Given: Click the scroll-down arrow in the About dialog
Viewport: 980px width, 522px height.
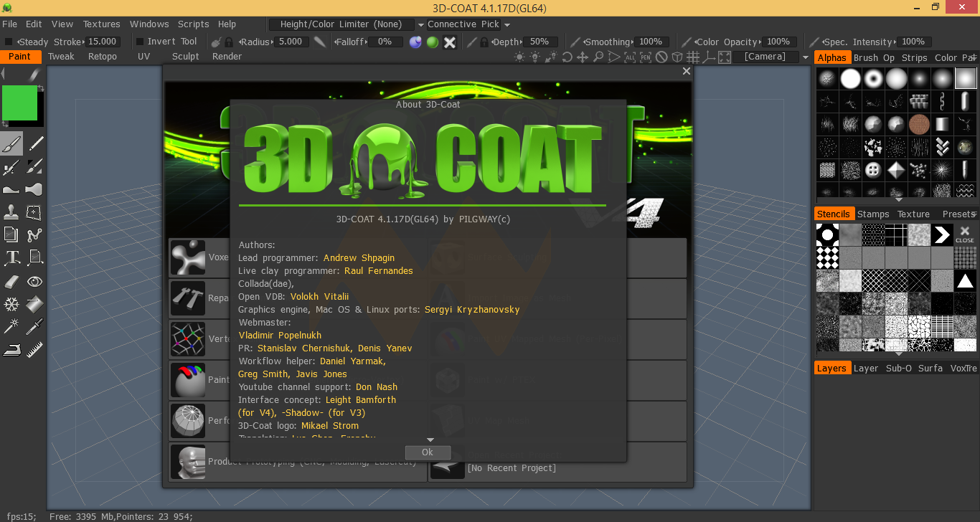Looking at the screenshot, I should 430,439.
